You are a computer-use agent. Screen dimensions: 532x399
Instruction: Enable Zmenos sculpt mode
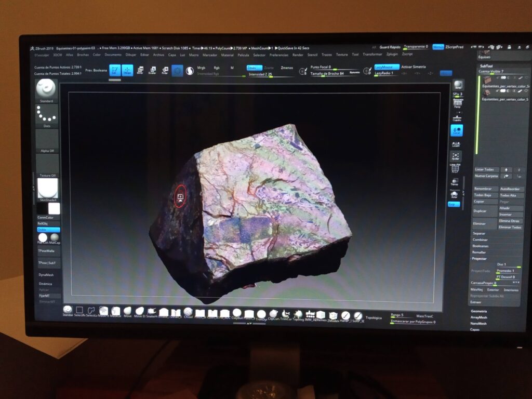tap(287, 68)
